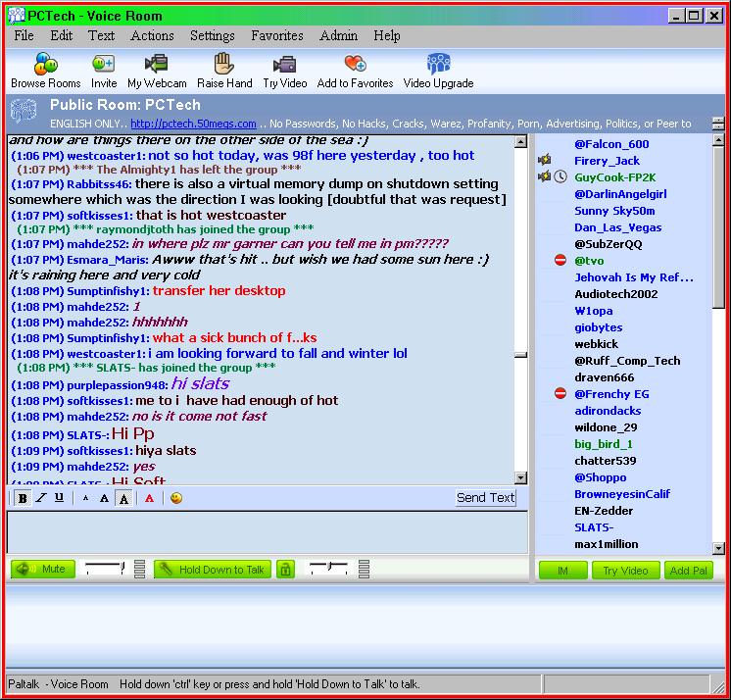Click the red blocked icon beside @tvo
This screenshot has width=731, height=700.
pyautogui.click(x=560, y=260)
